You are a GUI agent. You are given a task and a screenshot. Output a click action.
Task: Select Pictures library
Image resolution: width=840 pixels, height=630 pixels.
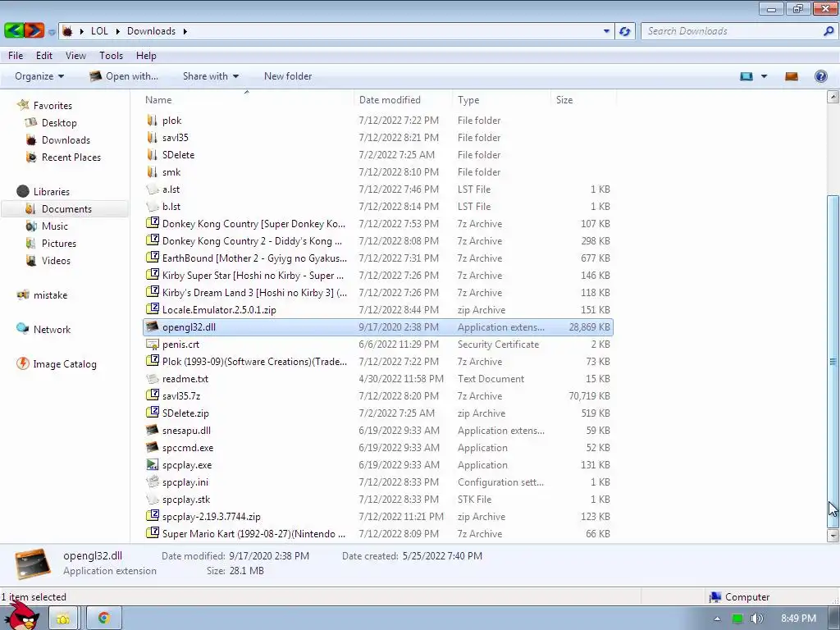tap(58, 243)
